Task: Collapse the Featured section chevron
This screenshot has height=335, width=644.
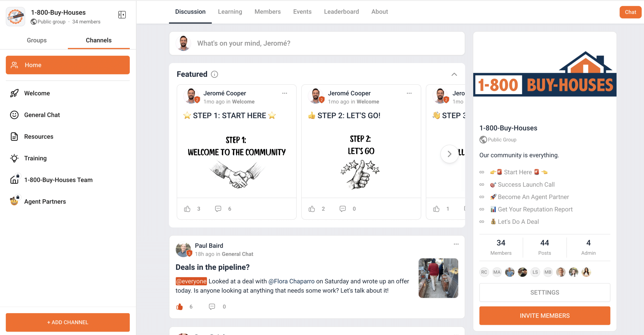Action: coord(454,74)
